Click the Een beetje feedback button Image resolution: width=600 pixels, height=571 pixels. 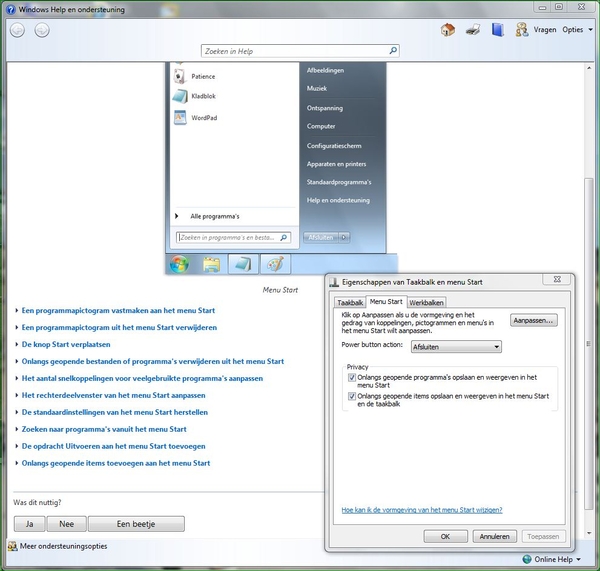136,524
